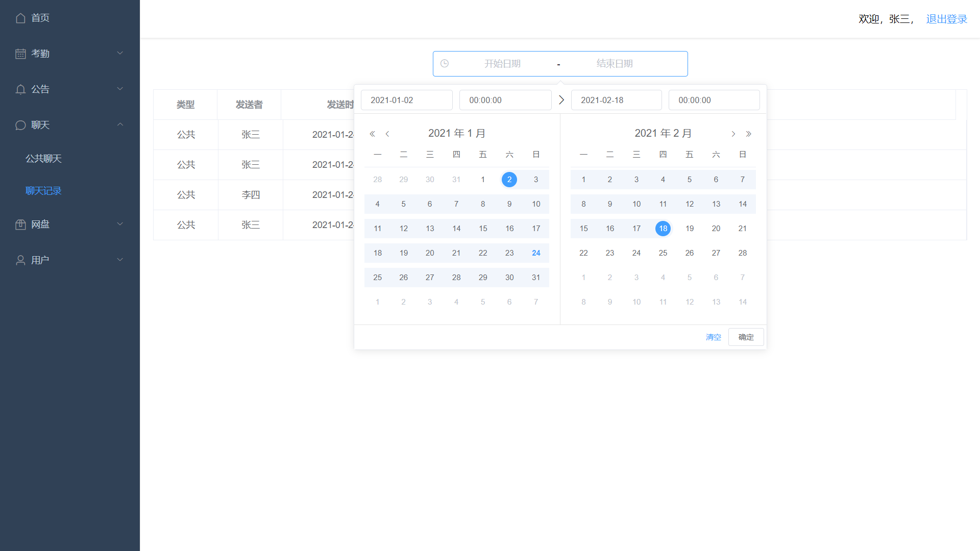Screen dimensions: 980x551
Task: Expand the 考勤 menu chevron
Action: [120, 53]
